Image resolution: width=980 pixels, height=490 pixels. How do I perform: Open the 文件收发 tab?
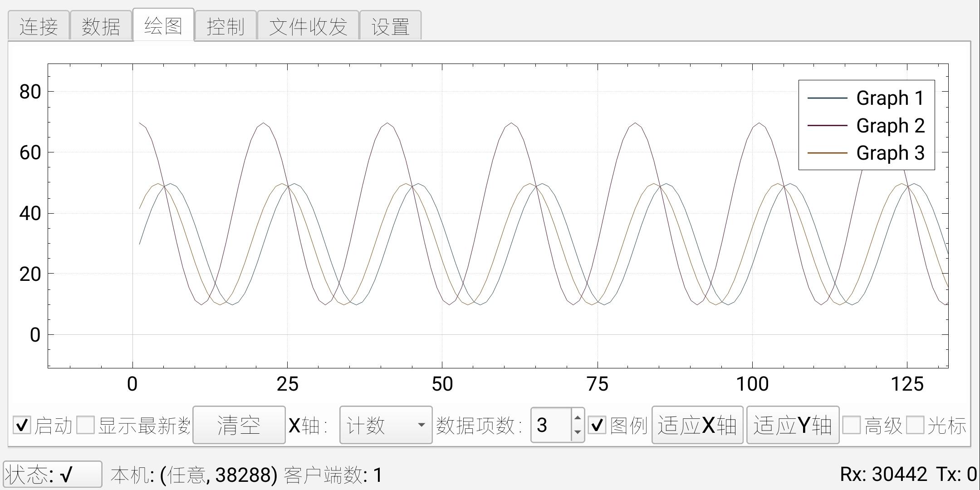pos(308,26)
